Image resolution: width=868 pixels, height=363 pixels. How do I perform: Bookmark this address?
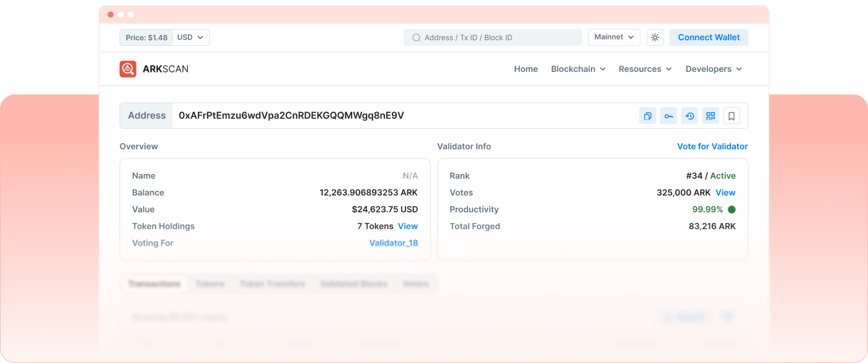pyautogui.click(x=732, y=116)
